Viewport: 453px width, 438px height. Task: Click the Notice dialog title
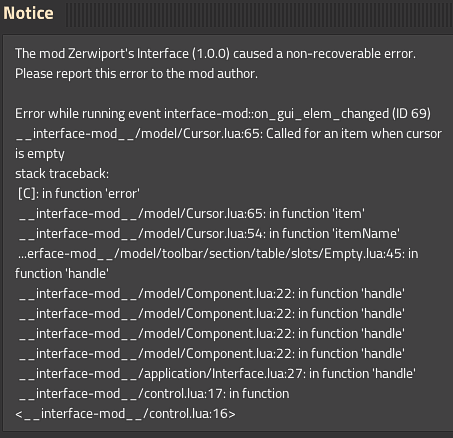(28, 13)
